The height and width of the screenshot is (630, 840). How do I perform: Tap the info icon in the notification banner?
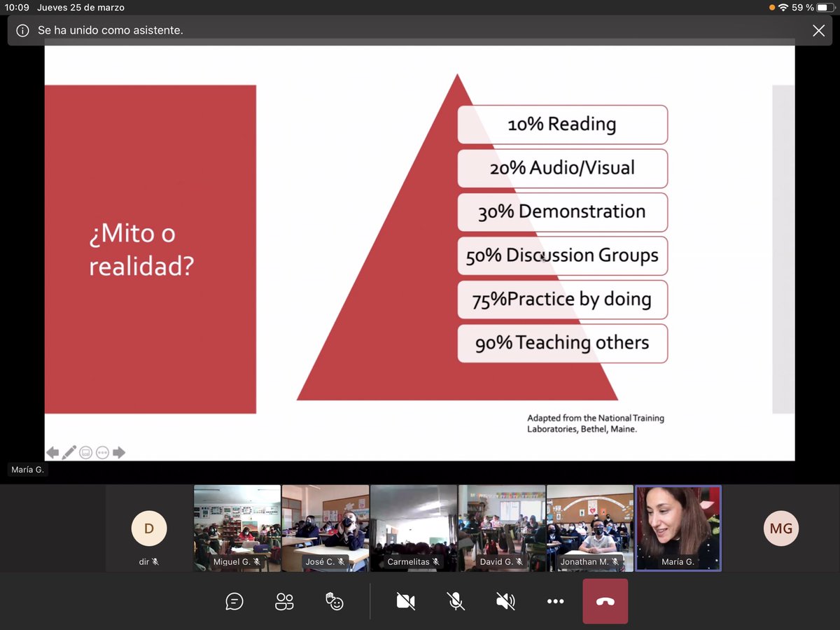point(23,31)
